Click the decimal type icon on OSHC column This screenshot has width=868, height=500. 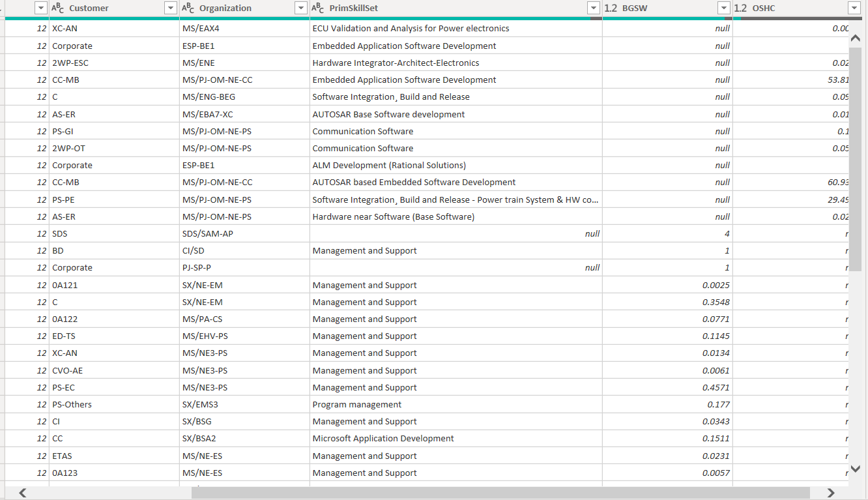(740, 8)
